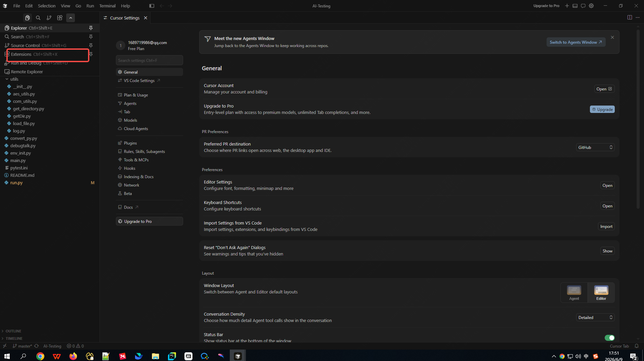The image size is (644, 361).
Task: Open the Conversation Density Detailed dropdown
Action: 595,317
